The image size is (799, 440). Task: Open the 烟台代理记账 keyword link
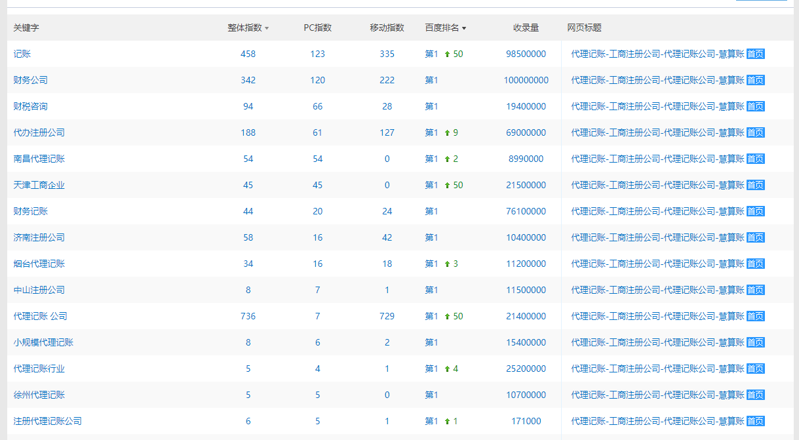(39, 264)
